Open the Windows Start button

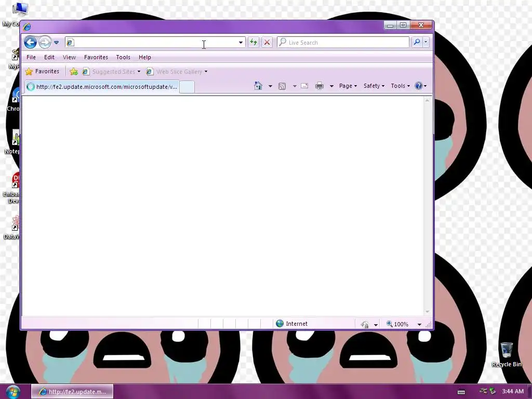pyautogui.click(x=12, y=392)
